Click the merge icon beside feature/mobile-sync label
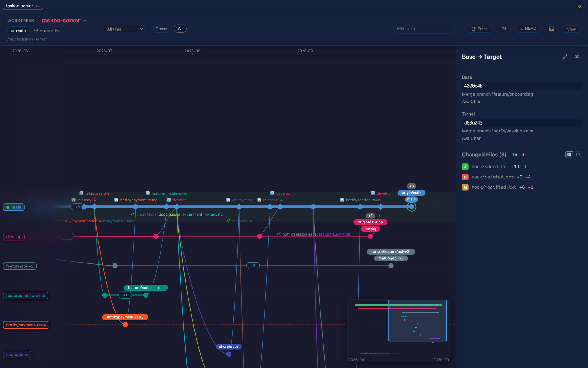 pyautogui.click(x=148, y=193)
